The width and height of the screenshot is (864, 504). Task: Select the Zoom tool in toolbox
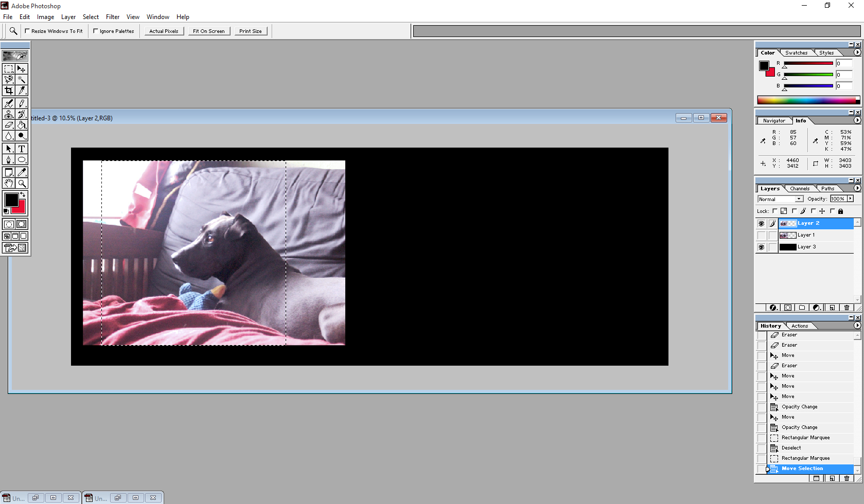tap(22, 183)
